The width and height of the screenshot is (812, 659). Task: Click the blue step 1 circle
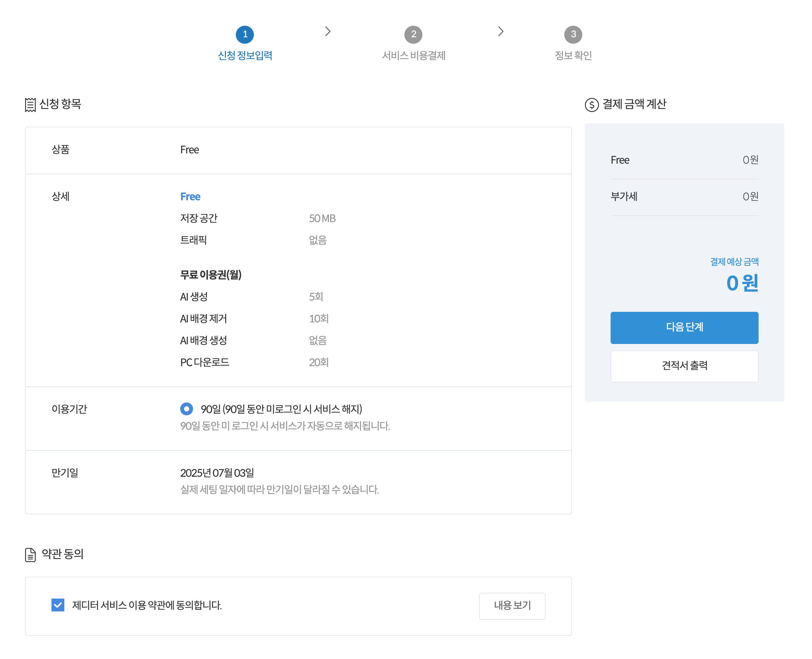pos(245,34)
